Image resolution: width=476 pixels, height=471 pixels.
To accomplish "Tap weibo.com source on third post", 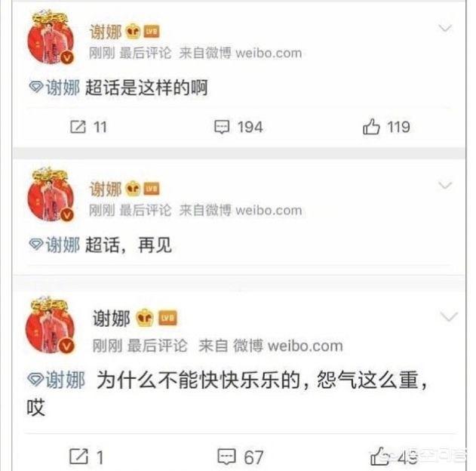I will click(306, 346).
